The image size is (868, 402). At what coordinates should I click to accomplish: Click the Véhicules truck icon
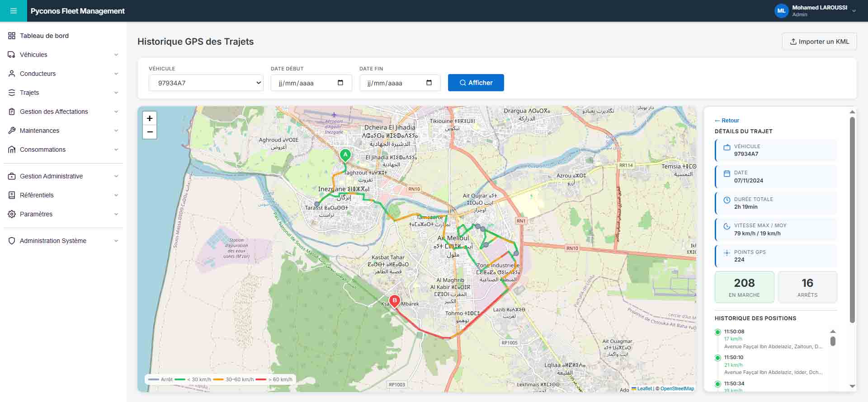(12, 55)
